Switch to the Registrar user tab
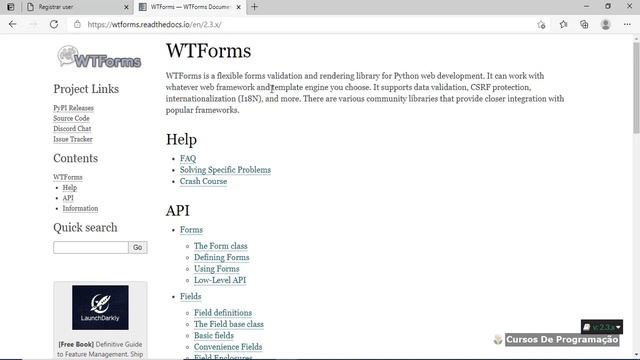Viewport: 640px width, 360px height. (x=78, y=7)
